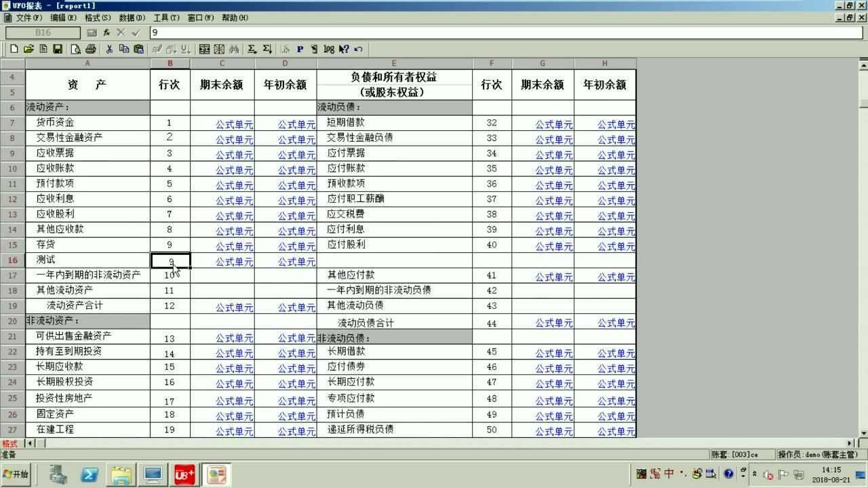Expand hidden tray icons with the chevron
The image size is (868, 488).
pyautogui.click(x=755, y=474)
